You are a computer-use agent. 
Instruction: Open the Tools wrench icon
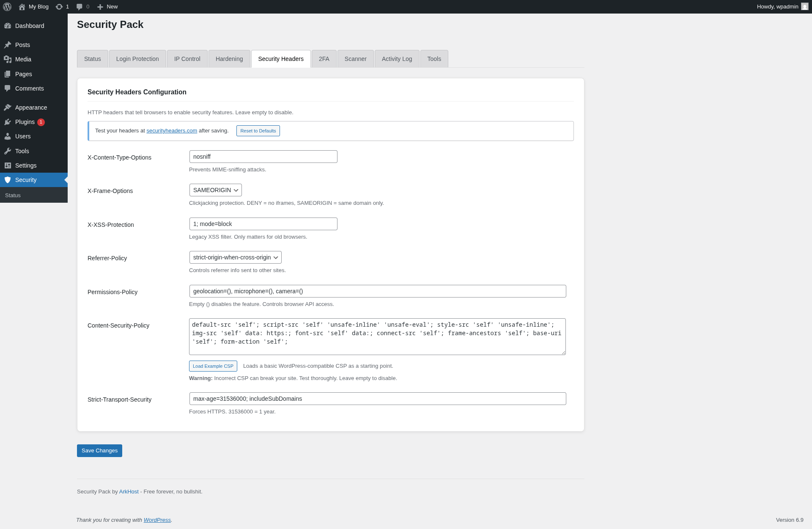(8, 151)
